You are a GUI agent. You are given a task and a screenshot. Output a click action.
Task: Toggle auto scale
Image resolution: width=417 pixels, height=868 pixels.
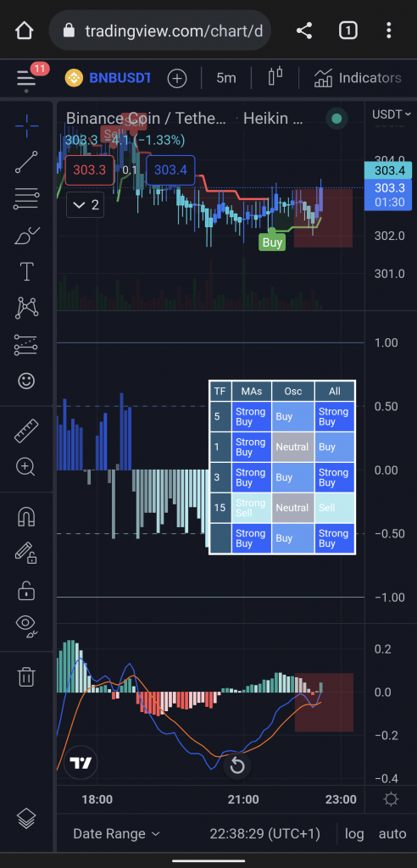click(x=392, y=834)
